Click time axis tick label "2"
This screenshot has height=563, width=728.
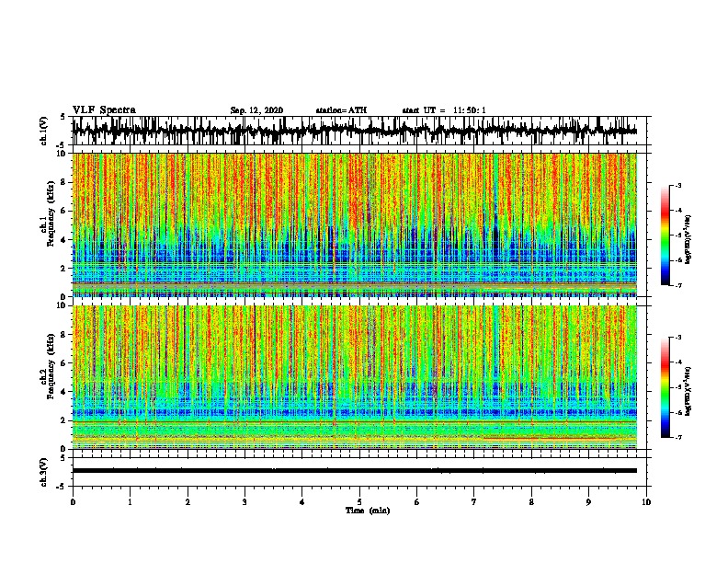coord(188,501)
